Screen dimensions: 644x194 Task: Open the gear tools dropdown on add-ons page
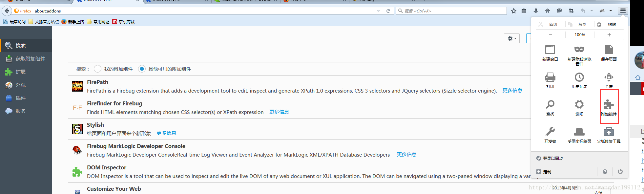click(x=512, y=38)
